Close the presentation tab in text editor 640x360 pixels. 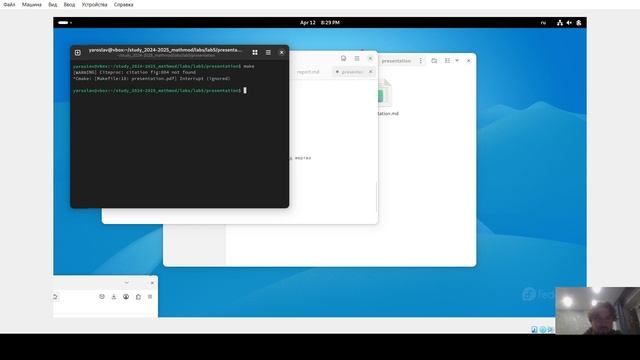pos(371,72)
